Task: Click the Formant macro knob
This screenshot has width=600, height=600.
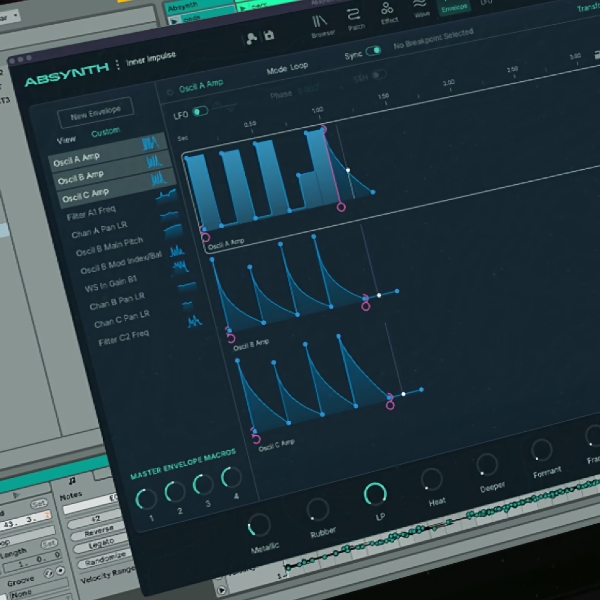Action: pos(541,450)
